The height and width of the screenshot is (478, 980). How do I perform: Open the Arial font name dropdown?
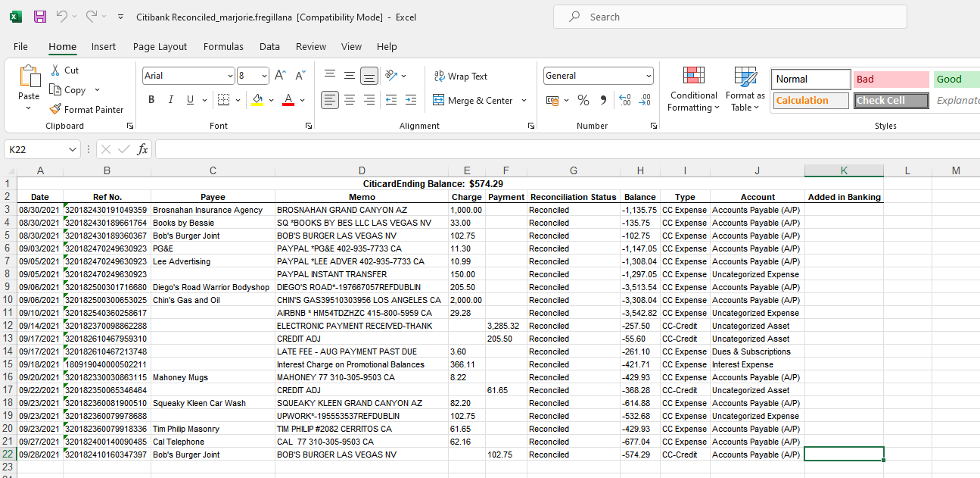pyautogui.click(x=230, y=76)
